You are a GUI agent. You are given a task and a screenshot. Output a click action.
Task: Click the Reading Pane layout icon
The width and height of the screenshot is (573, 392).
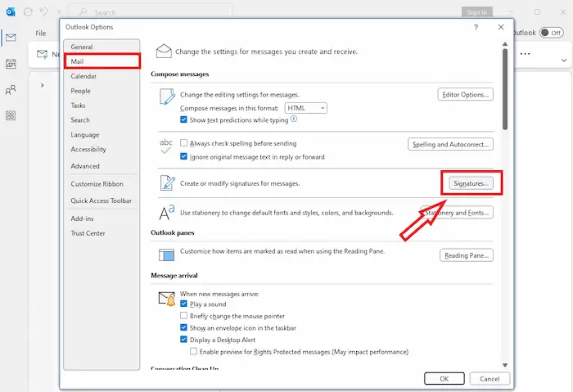166,255
